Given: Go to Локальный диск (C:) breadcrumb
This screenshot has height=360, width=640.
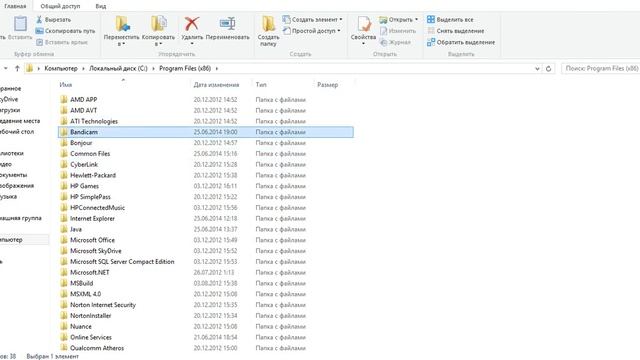Looking at the screenshot, I should pyautogui.click(x=118, y=69).
